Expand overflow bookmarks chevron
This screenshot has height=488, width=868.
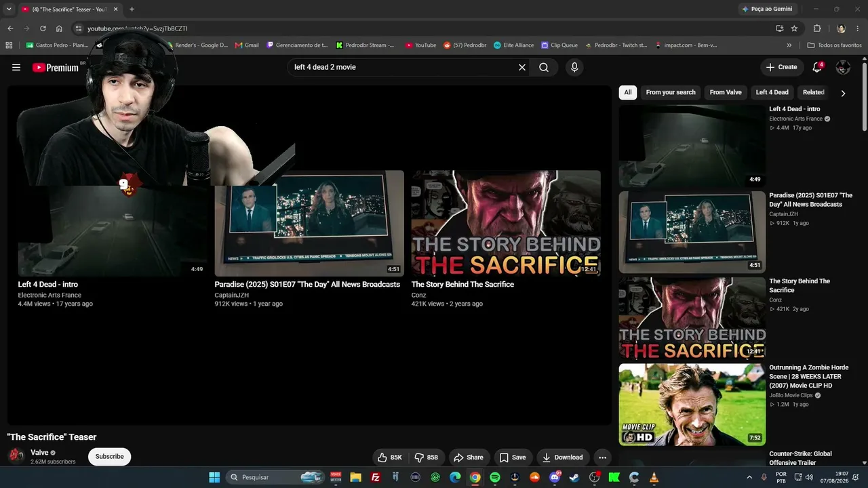pyautogui.click(x=789, y=45)
